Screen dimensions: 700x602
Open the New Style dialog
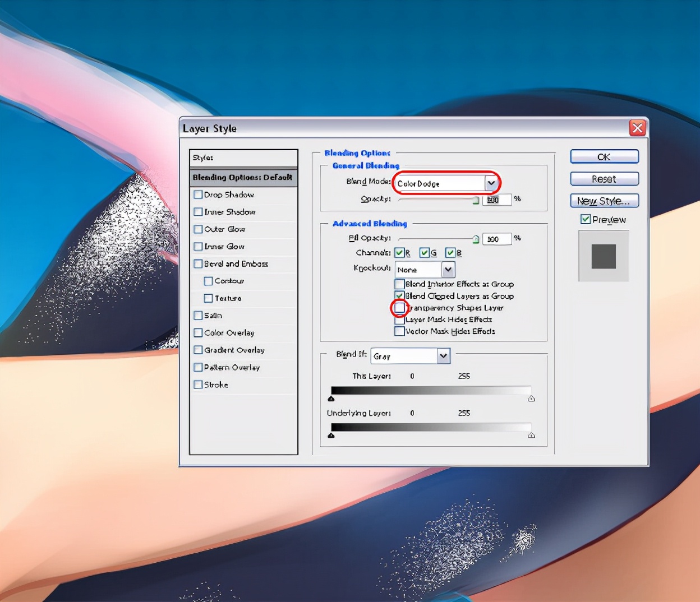tap(604, 201)
